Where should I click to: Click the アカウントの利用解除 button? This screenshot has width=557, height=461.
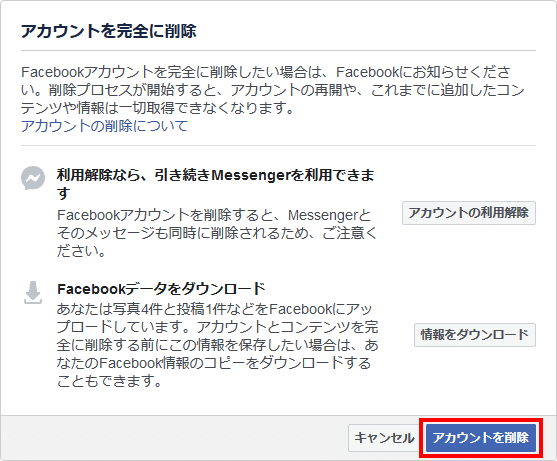point(469,213)
